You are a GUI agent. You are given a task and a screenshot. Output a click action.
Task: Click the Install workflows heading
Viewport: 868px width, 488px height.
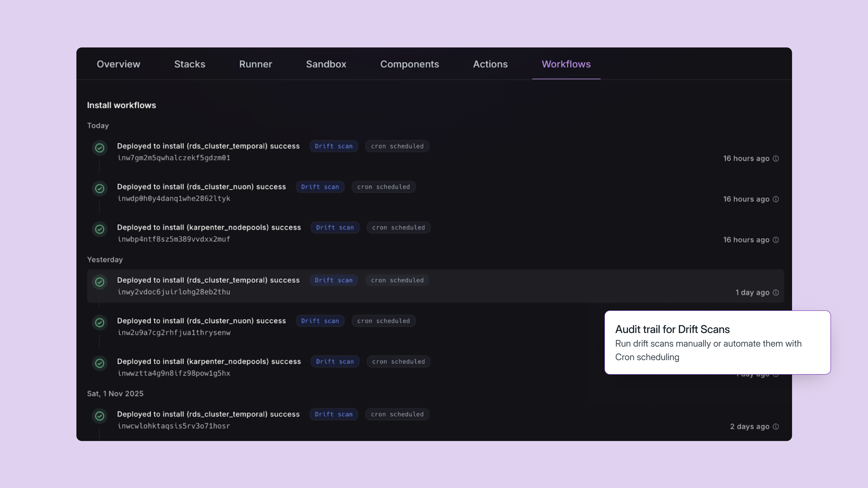click(122, 105)
